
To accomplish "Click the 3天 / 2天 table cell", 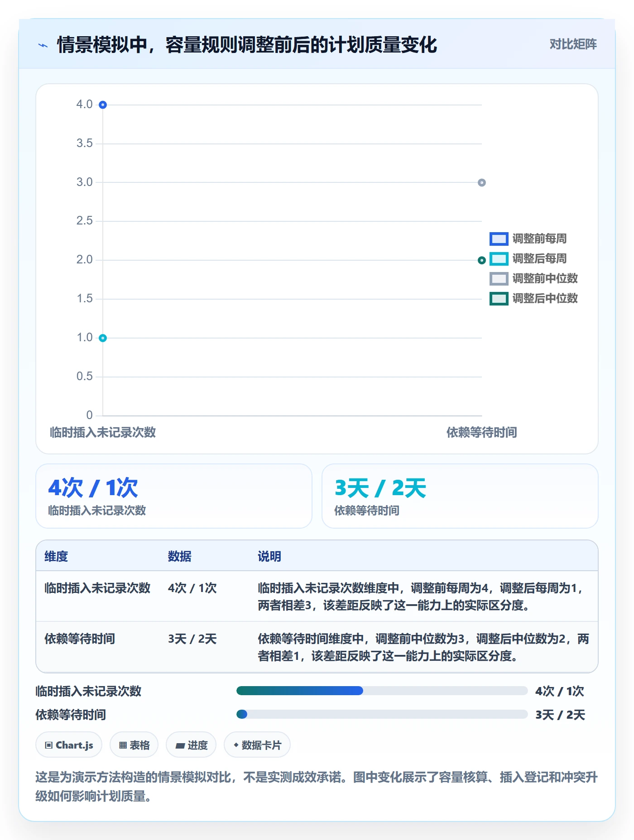I will [192, 639].
